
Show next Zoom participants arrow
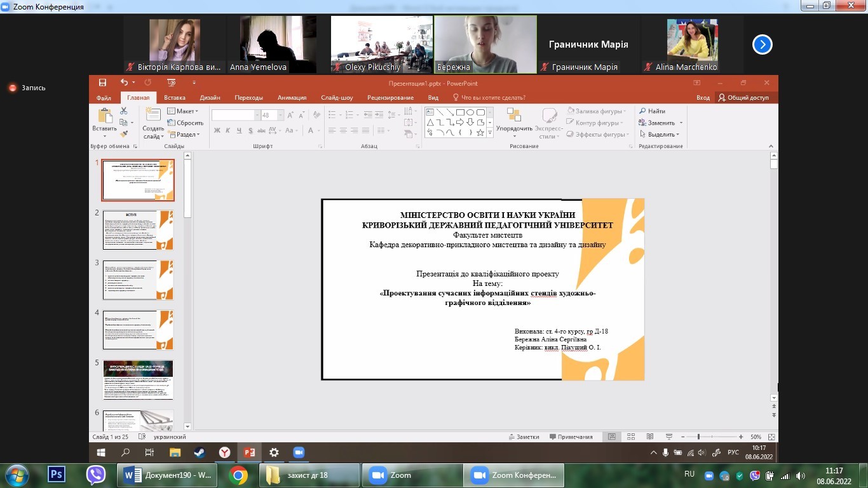point(763,44)
